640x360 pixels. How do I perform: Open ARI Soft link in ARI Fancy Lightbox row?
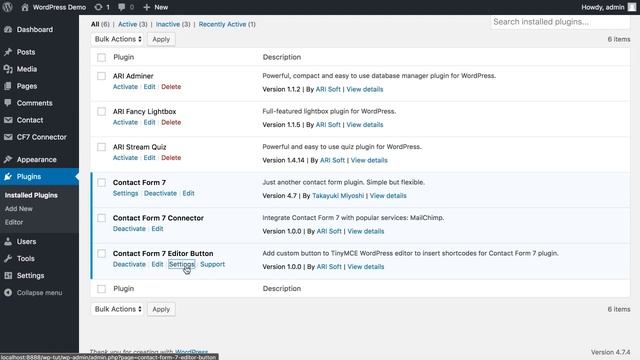point(328,124)
